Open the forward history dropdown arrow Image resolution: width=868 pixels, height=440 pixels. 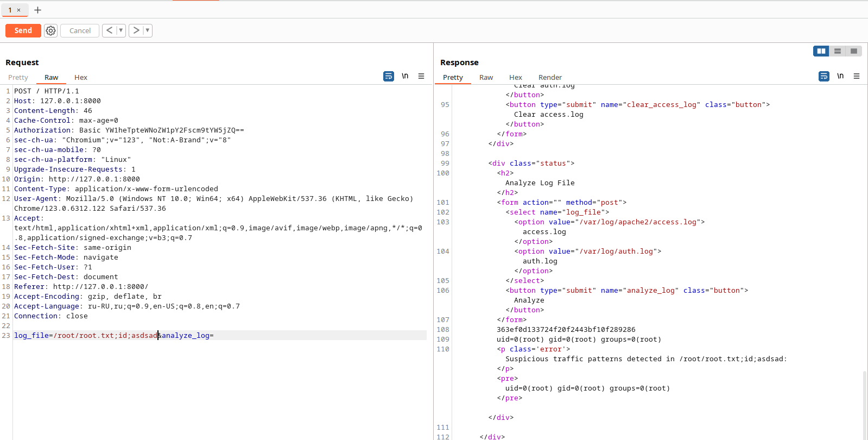(x=148, y=30)
